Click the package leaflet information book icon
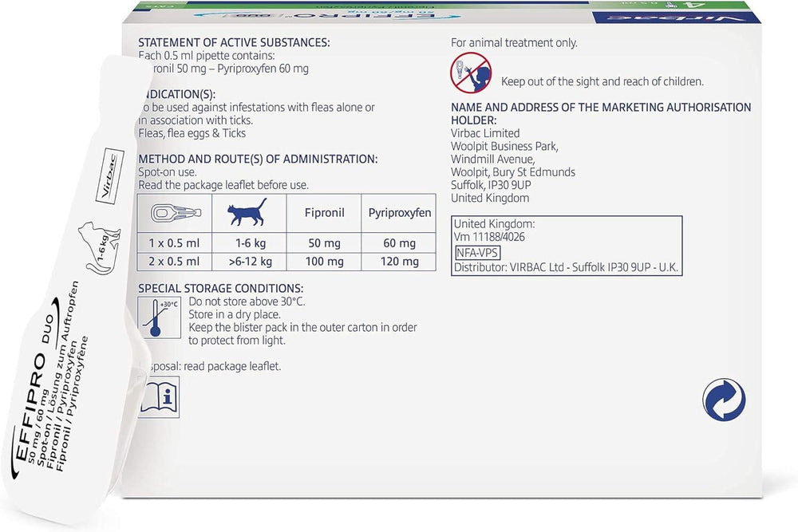798x532 pixels. (160, 397)
